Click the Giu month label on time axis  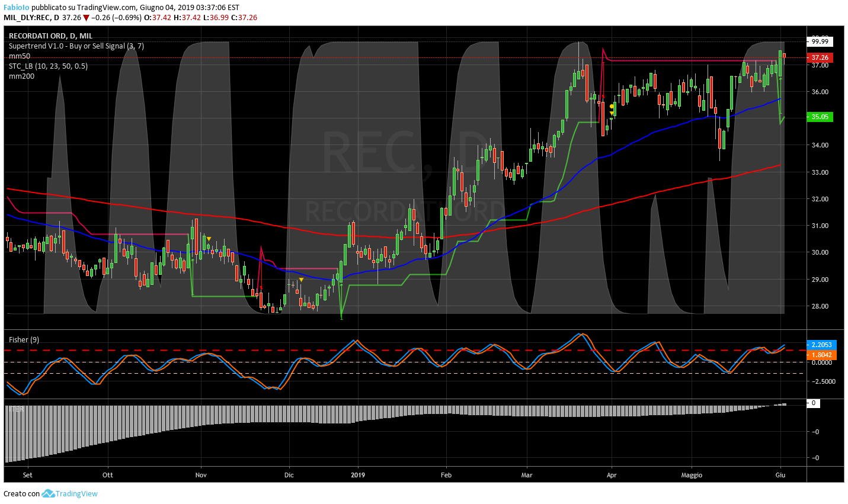pos(780,475)
